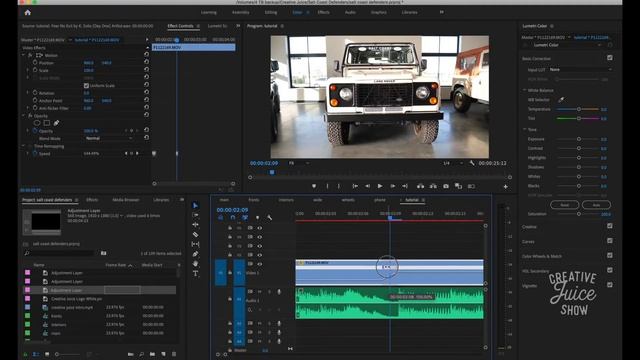
Task: Toggle Snap magnet in timeline
Action: pos(233,218)
